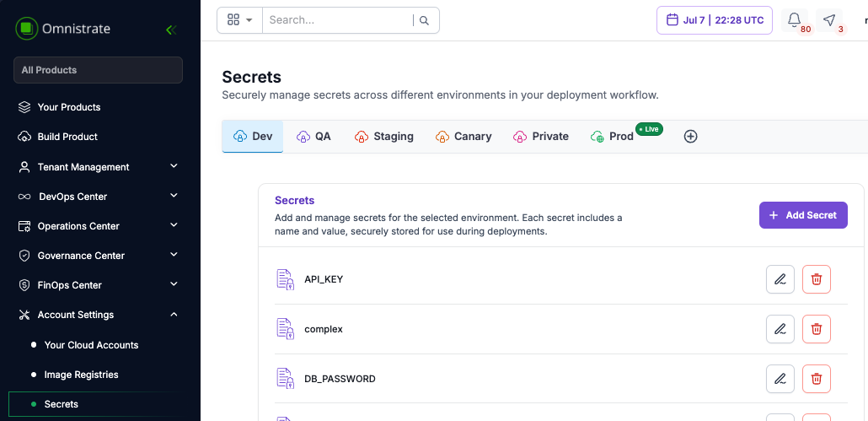Screen dimensions: 868x421
Task: Click the DevOps Center infinity icon
Action: click(24, 197)
